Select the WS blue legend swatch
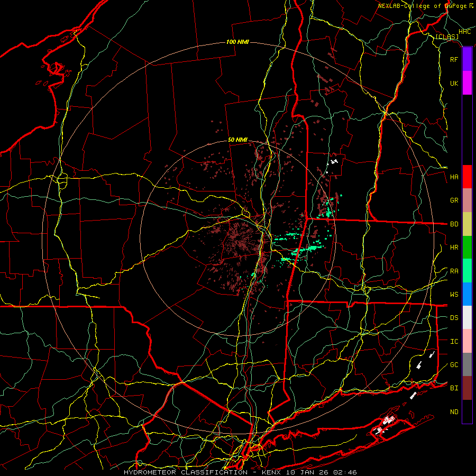476x476 pixels. [x=467, y=294]
